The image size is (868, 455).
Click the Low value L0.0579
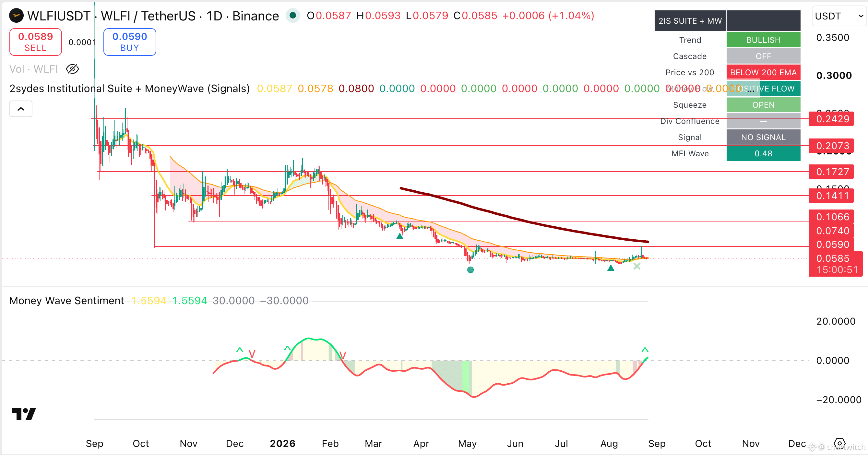(x=427, y=16)
